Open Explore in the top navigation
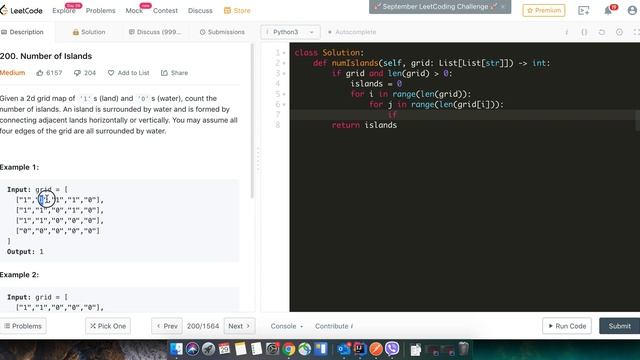Image resolution: width=640 pixels, height=360 pixels. [x=64, y=11]
